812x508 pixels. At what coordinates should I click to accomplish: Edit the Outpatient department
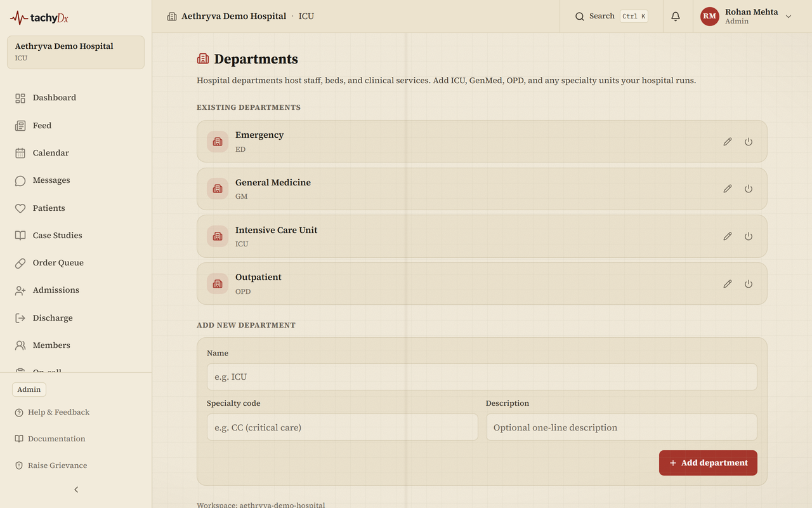(728, 284)
